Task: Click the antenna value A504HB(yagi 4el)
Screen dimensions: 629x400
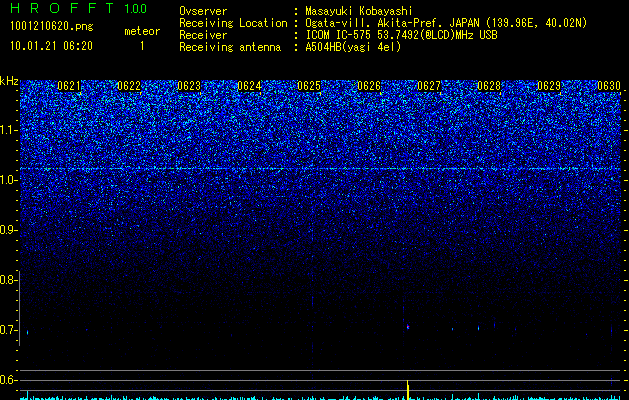Action: pyautogui.click(x=353, y=47)
